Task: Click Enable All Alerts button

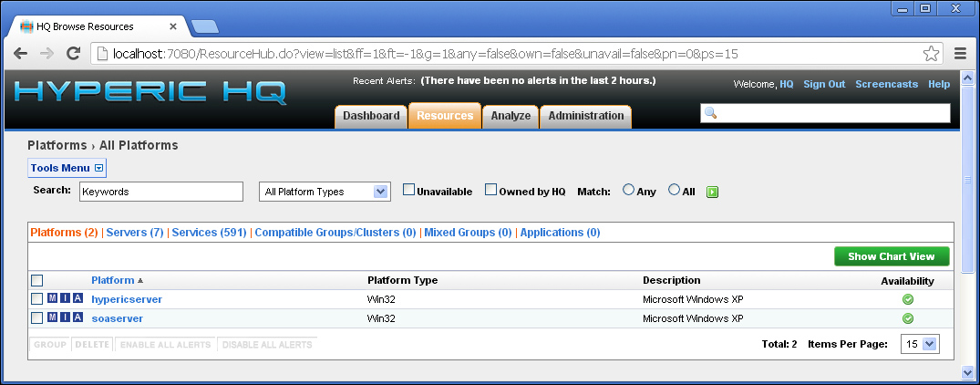Action: pyautogui.click(x=165, y=344)
